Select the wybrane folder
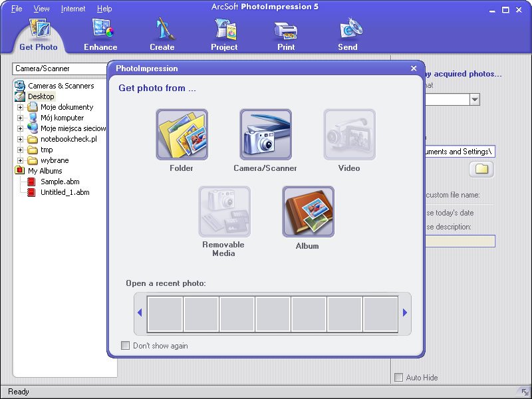532x399 pixels. pos(55,160)
